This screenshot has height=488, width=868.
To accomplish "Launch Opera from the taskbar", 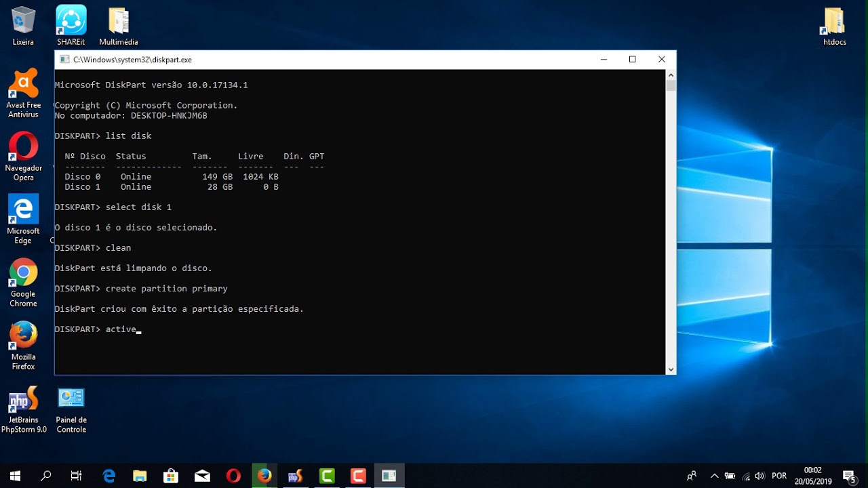I will point(233,476).
